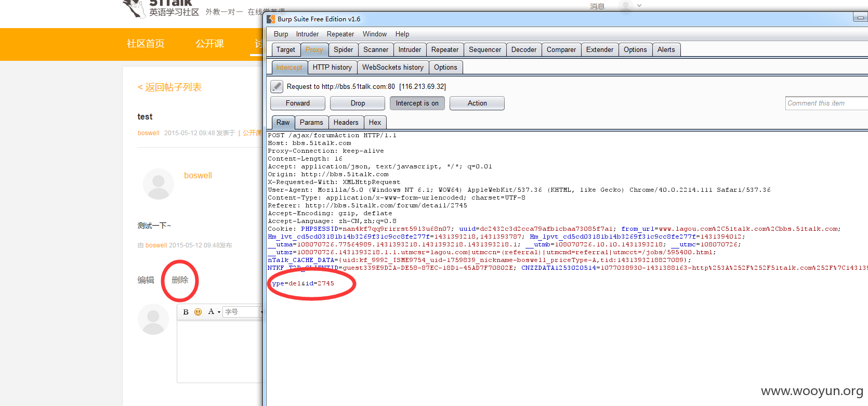Click the pencil edit icon beside the request target
The image size is (868, 406).
coord(277,86)
